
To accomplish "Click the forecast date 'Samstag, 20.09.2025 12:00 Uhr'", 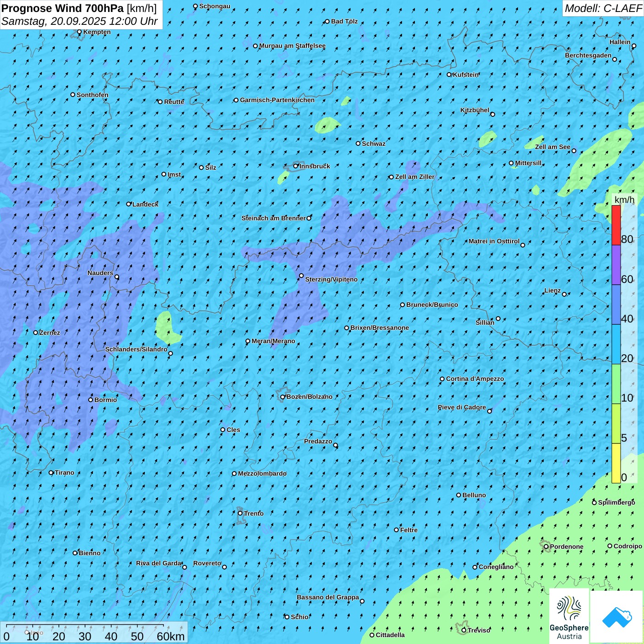I will click(x=80, y=21).
